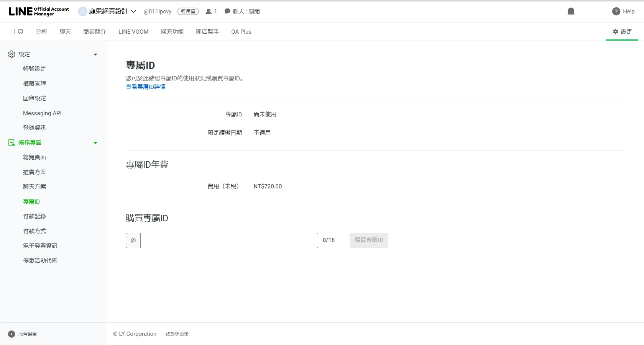Open 登錄資訊 in the sidebar

coord(34,128)
